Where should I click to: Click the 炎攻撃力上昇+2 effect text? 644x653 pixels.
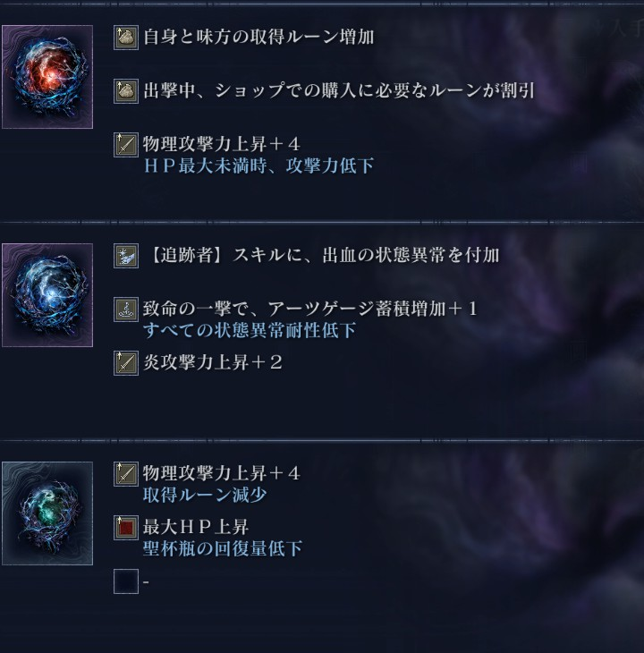(213, 362)
